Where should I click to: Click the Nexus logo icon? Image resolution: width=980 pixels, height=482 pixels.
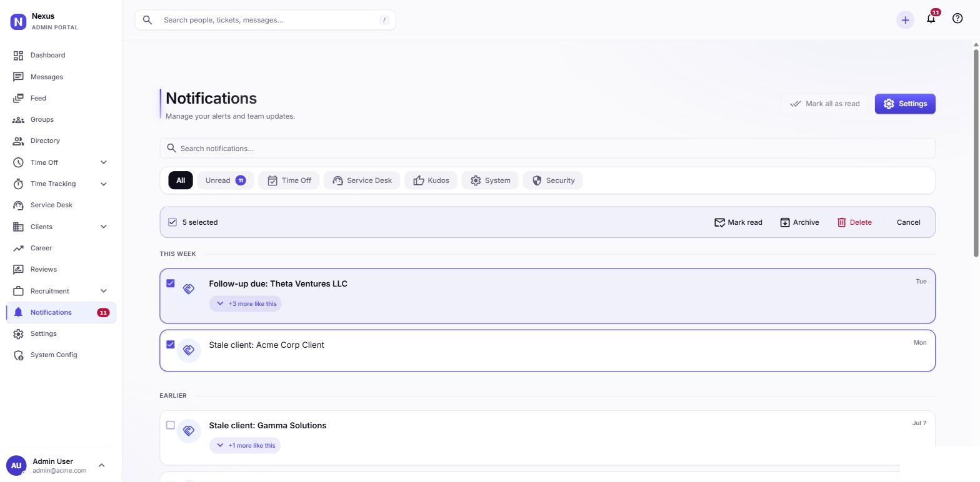[18, 22]
